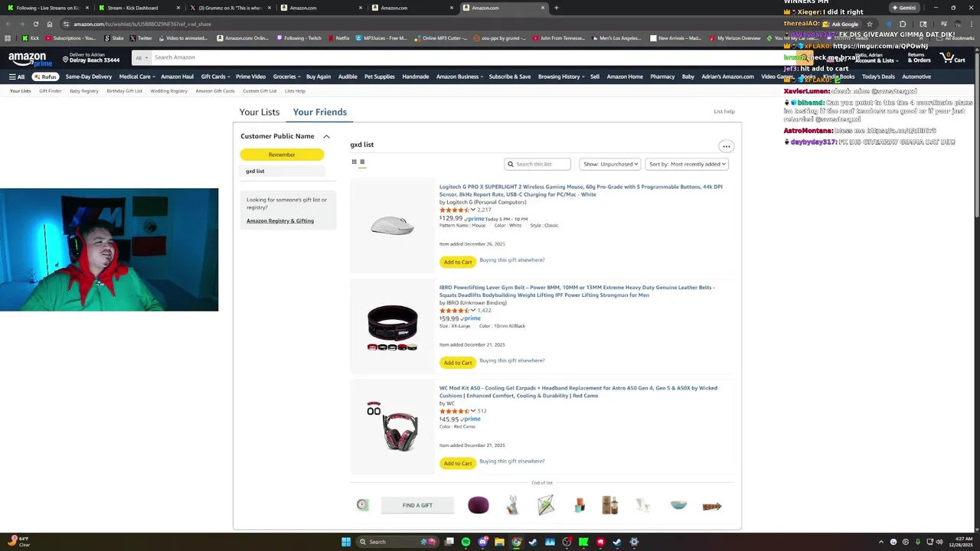Open the Netflix bookmark
The width and height of the screenshot is (980, 551).
coord(338,37)
